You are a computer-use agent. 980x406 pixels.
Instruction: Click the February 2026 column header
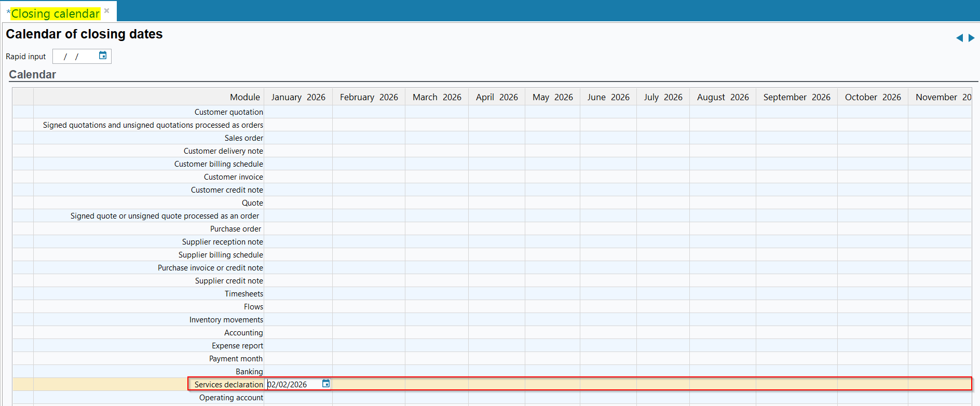369,97
